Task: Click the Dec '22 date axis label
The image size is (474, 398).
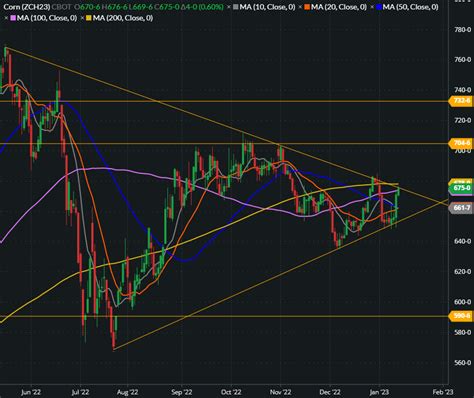Action: point(330,392)
